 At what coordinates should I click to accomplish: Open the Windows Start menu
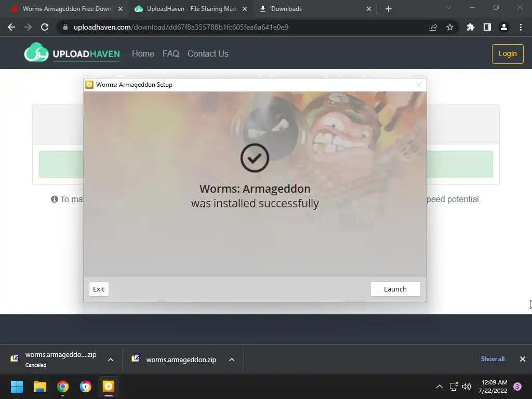coord(17,387)
